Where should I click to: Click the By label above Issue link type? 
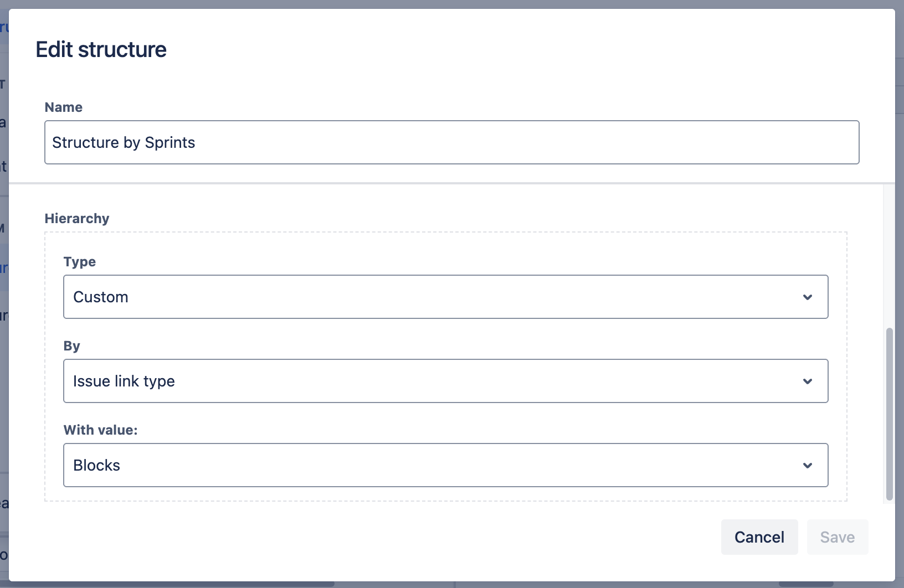point(72,346)
